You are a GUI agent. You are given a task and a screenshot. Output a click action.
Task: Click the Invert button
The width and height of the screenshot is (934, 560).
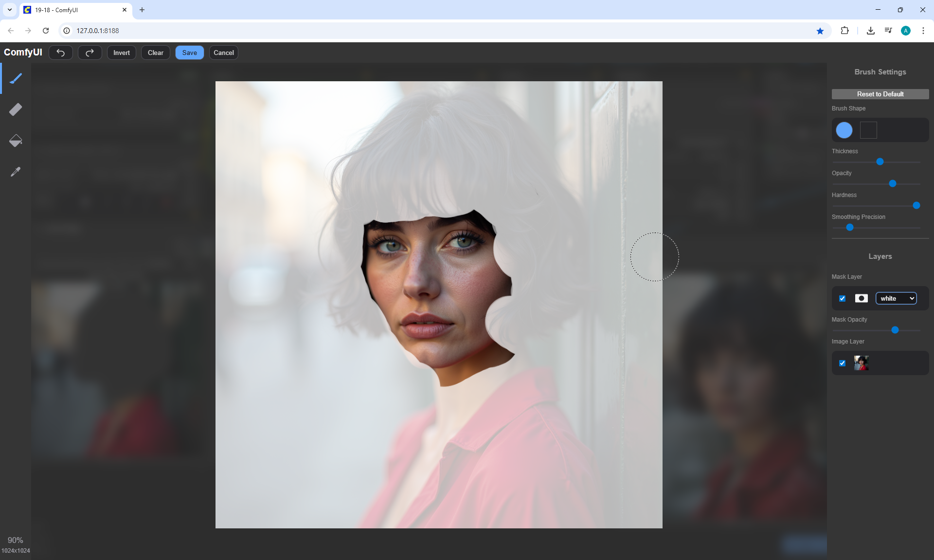122,53
